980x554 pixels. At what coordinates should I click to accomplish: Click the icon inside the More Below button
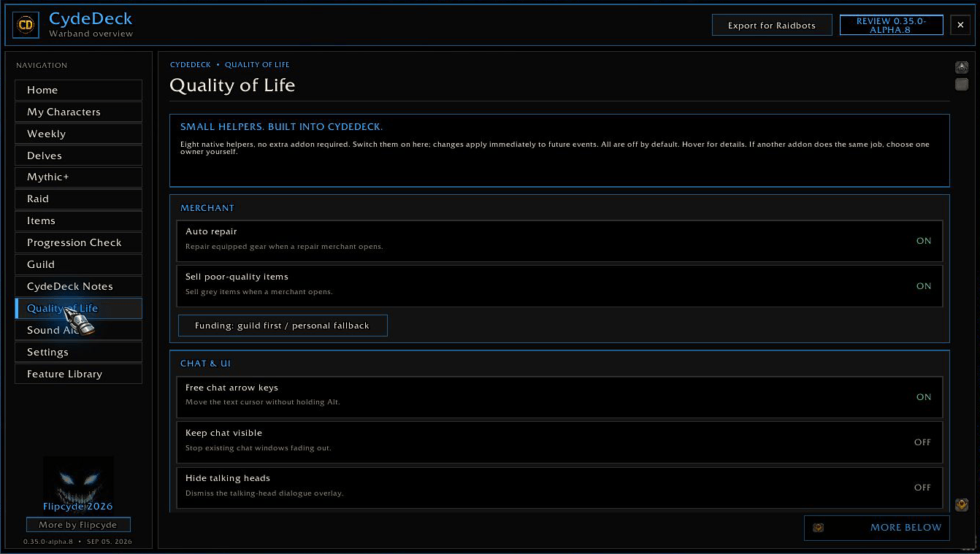[x=819, y=528]
